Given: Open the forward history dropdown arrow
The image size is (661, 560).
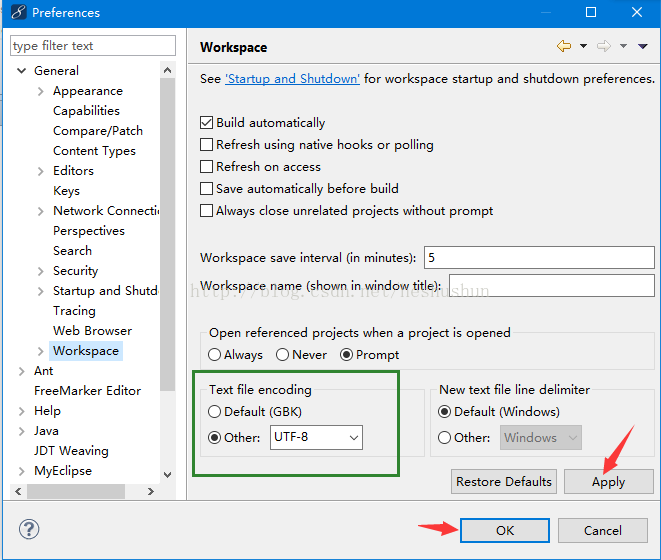Looking at the screenshot, I should 623,46.
